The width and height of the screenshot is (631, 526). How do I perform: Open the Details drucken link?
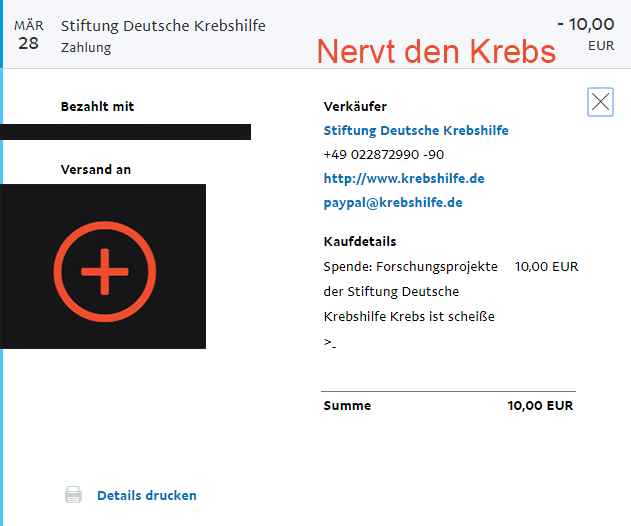(x=147, y=495)
